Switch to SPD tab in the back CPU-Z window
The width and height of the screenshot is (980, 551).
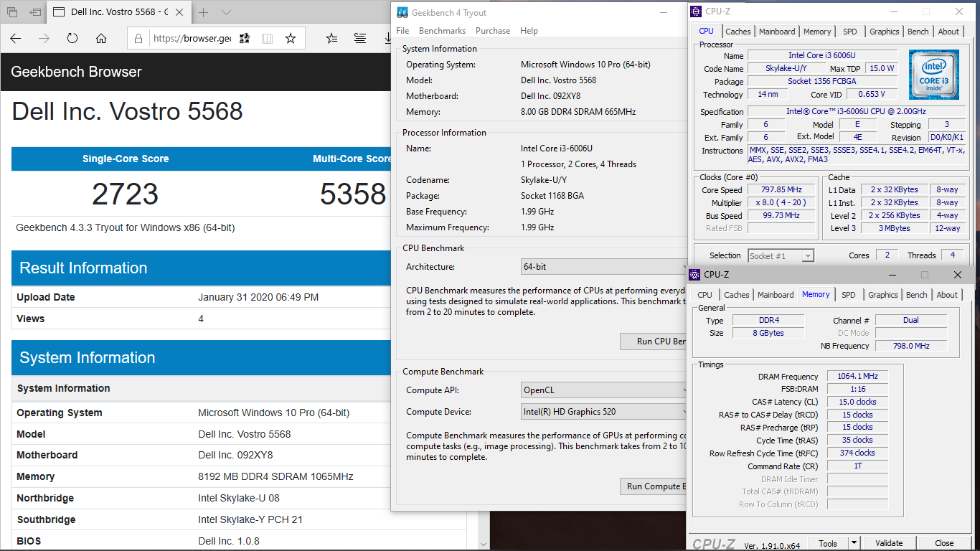pyautogui.click(x=849, y=32)
